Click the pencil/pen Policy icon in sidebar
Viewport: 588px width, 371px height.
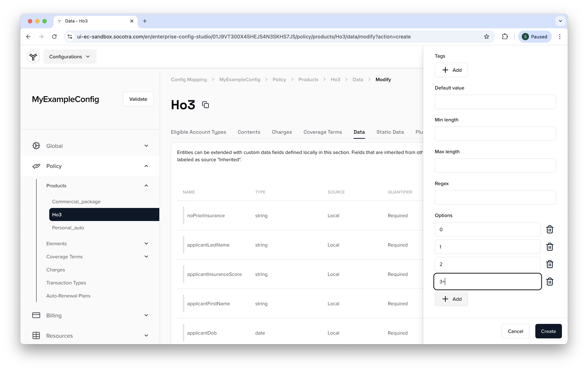[36, 166]
